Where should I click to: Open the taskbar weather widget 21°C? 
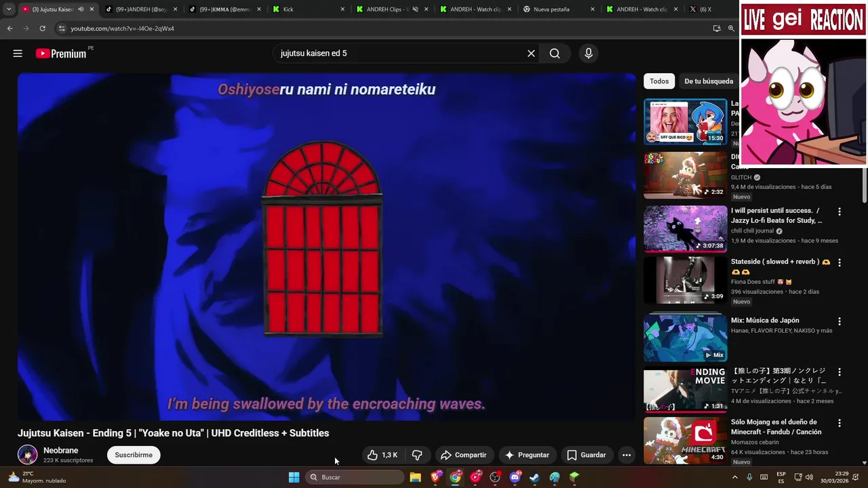point(37,477)
